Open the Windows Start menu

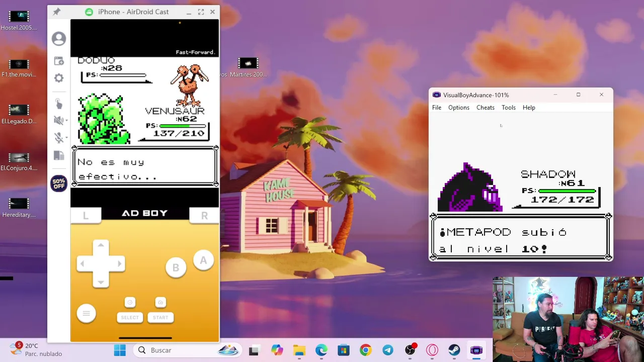point(120,350)
